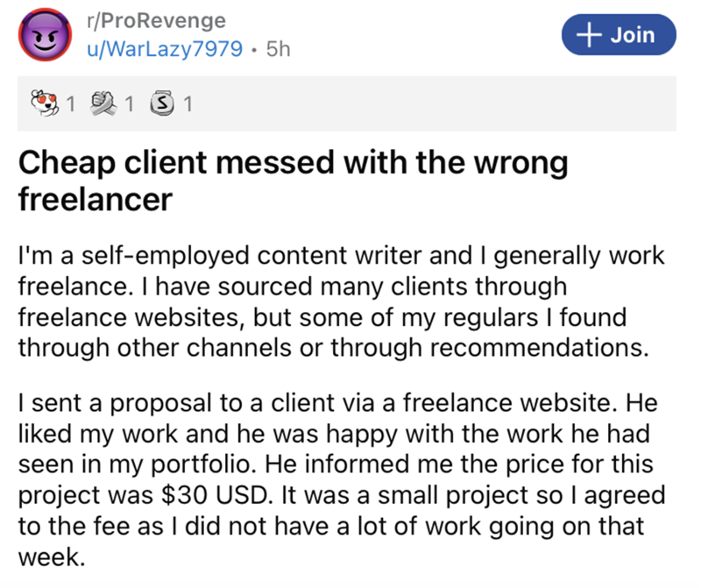The image size is (701, 588).
Task: Click the silver award count
Action: [x=188, y=106]
